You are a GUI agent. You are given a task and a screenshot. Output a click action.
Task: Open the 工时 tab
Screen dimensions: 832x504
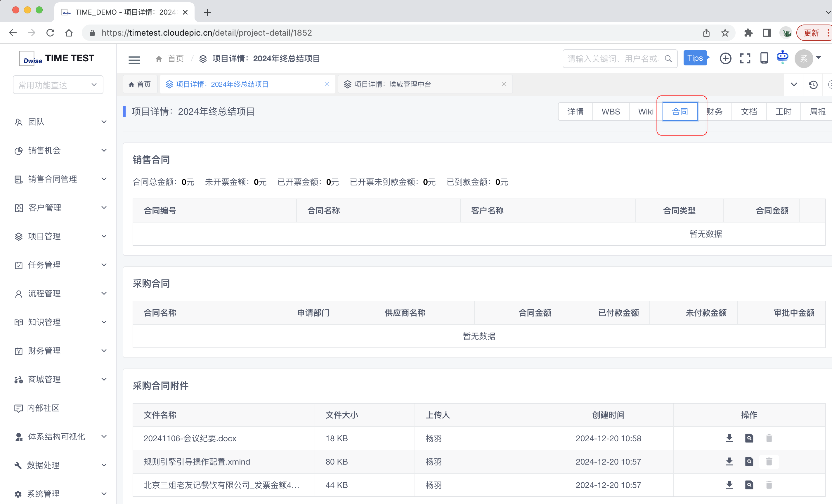coord(783,112)
